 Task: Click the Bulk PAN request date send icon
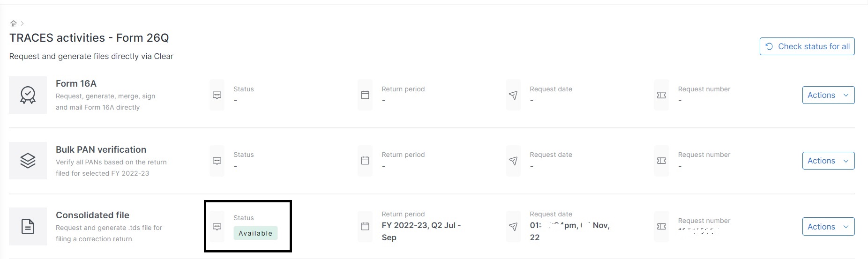pyautogui.click(x=513, y=161)
